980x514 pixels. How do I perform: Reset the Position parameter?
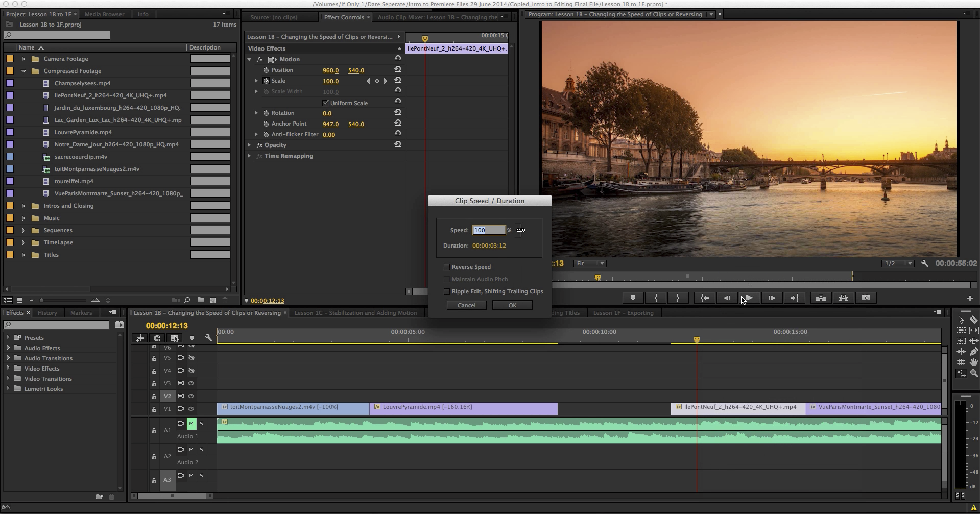(x=397, y=69)
